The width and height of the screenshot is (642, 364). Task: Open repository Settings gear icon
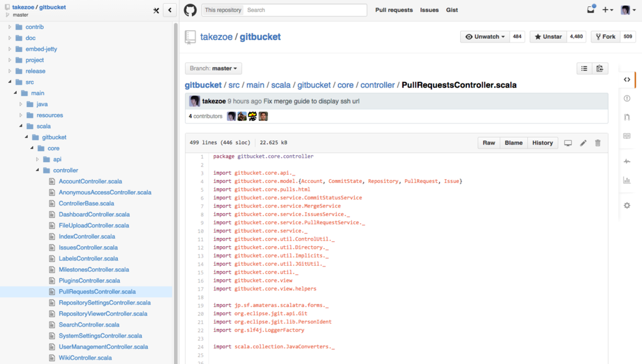click(x=626, y=205)
